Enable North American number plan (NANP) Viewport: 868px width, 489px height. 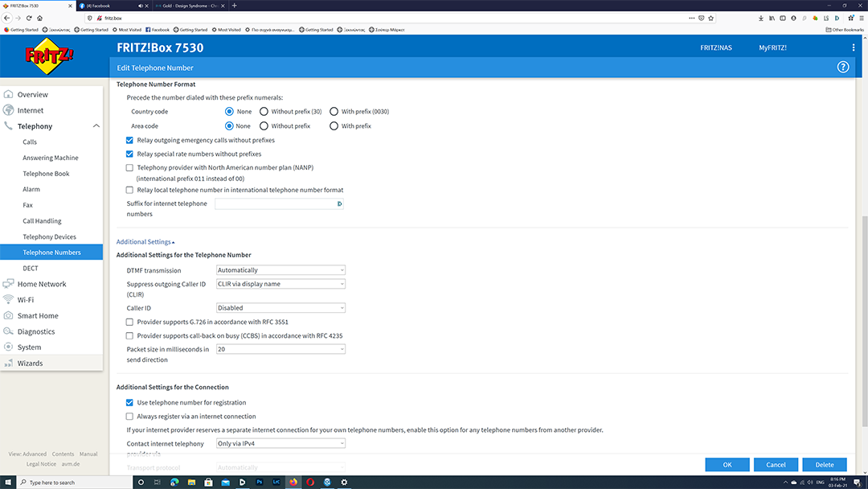click(129, 167)
